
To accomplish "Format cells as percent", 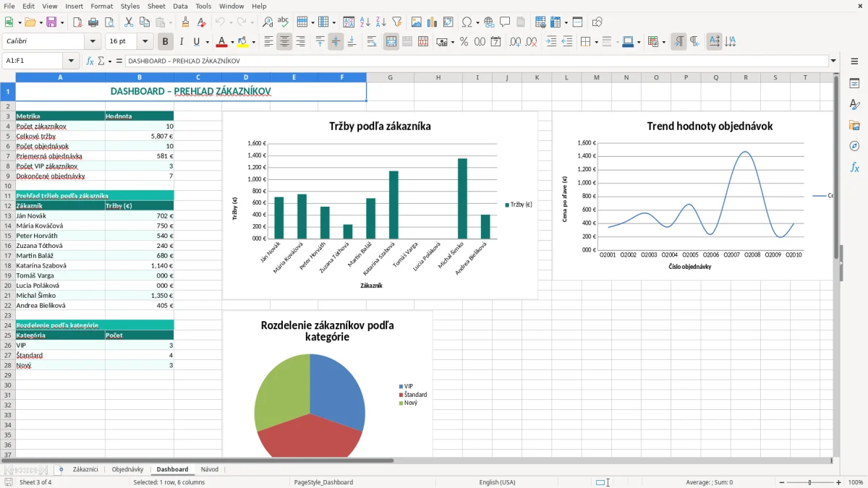I will click(x=464, y=42).
